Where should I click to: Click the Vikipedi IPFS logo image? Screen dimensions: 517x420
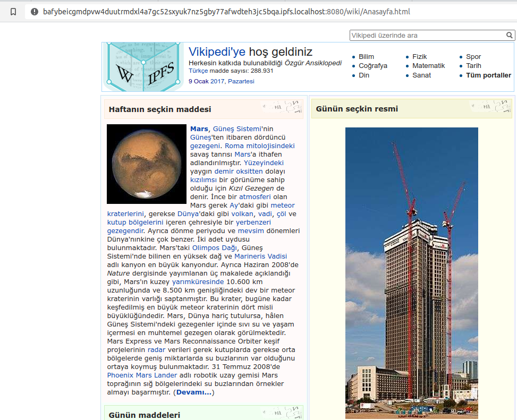tap(143, 67)
